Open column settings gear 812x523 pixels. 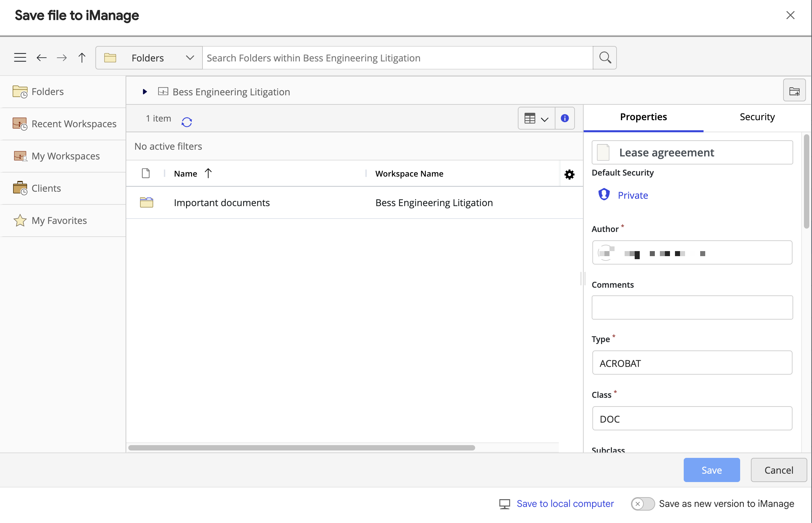coord(570,174)
